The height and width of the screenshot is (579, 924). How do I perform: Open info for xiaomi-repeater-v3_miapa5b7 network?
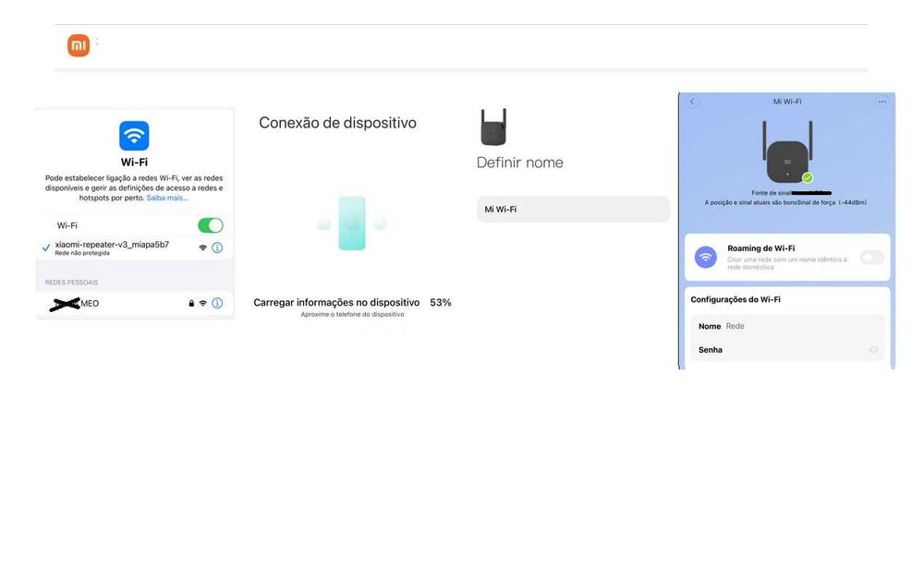(x=217, y=247)
